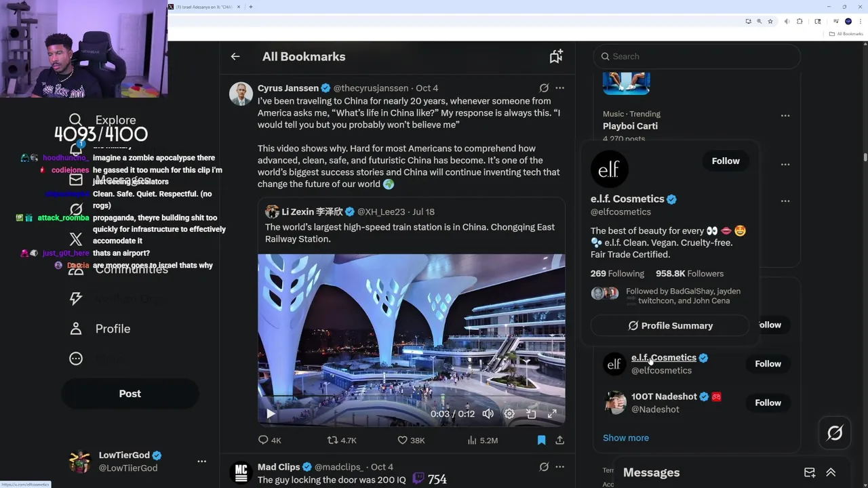
Task: Open the new message compose icon
Action: pyautogui.click(x=810, y=472)
